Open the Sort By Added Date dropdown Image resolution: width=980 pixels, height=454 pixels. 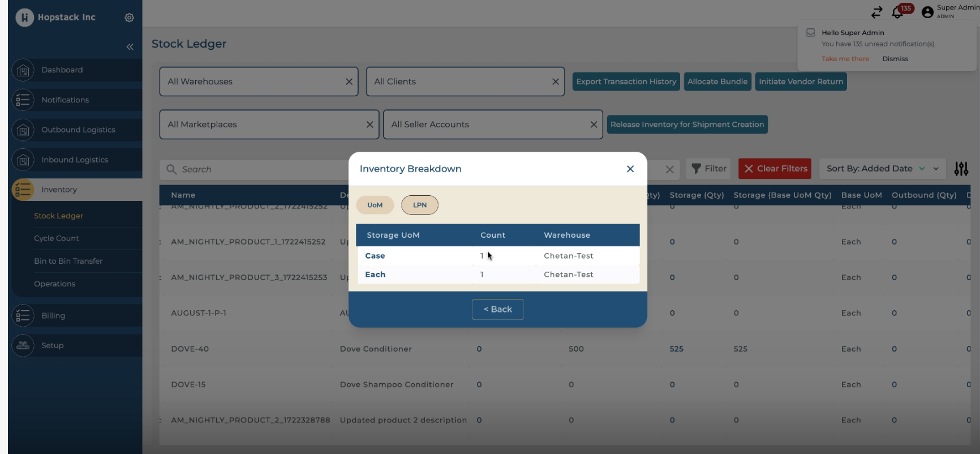point(882,169)
